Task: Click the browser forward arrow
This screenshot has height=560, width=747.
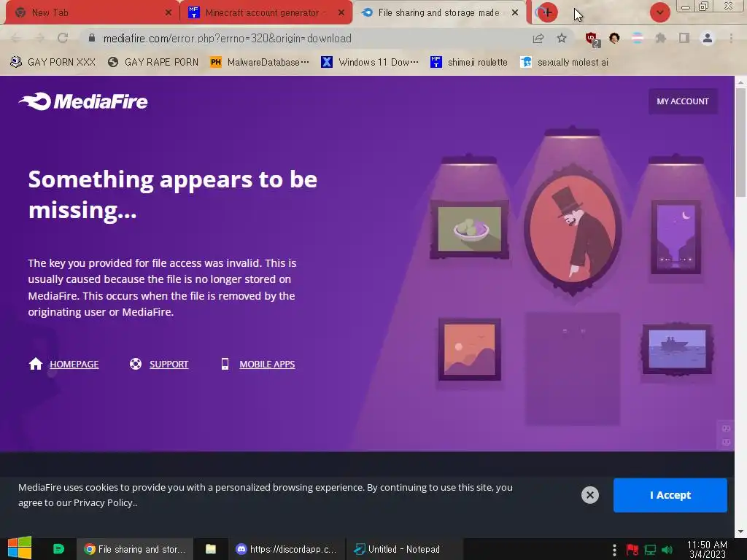Action: click(39, 38)
